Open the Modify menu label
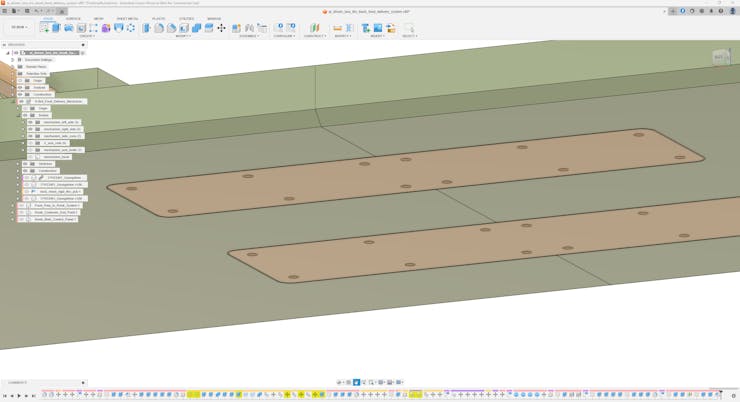The width and height of the screenshot is (740, 402). [183, 36]
